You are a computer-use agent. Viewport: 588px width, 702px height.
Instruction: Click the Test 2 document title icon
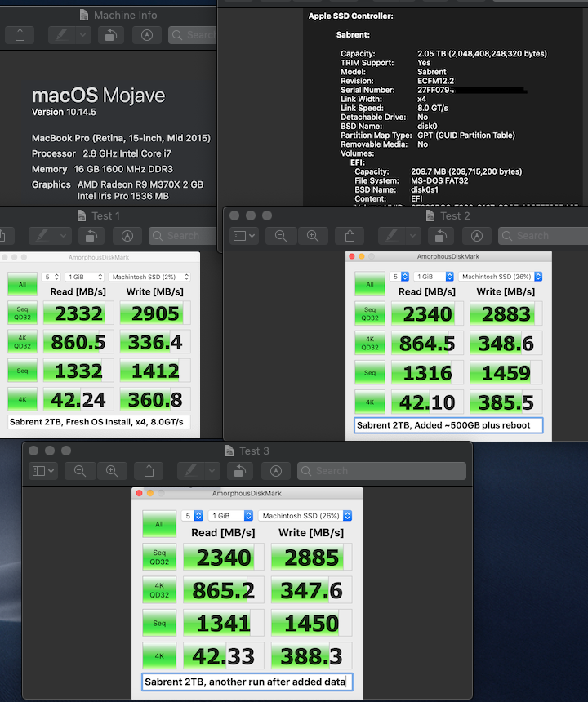pyautogui.click(x=430, y=215)
